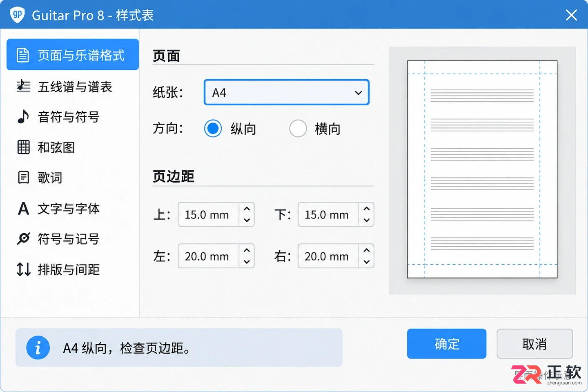
Task: Click the 右 right margin input field
Action: click(x=329, y=256)
